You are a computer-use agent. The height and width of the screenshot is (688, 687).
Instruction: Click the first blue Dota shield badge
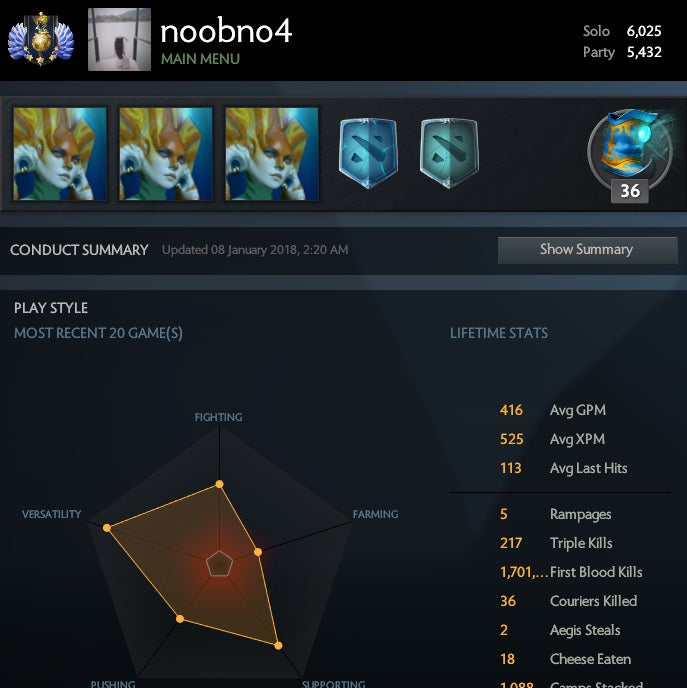pyautogui.click(x=369, y=153)
